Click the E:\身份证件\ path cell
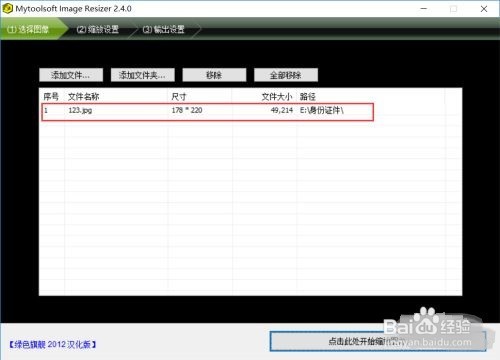The height and width of the screenshot is (360, 500). (x=321, y=110)
